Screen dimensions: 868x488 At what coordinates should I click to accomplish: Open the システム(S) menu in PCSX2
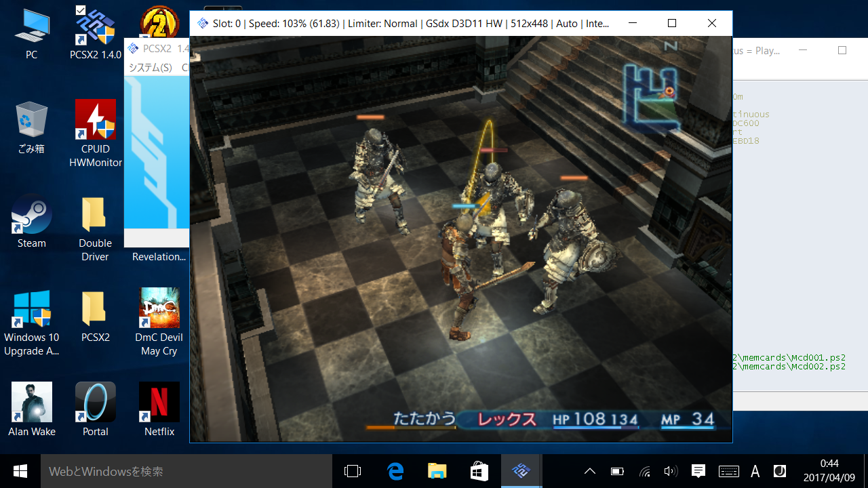tap(151, 68)
